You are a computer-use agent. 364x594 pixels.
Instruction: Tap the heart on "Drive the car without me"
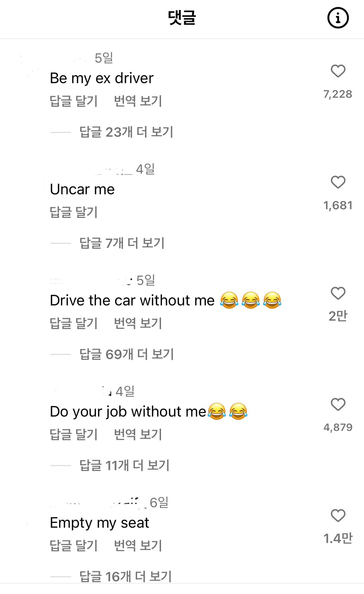tap(338, 294)
